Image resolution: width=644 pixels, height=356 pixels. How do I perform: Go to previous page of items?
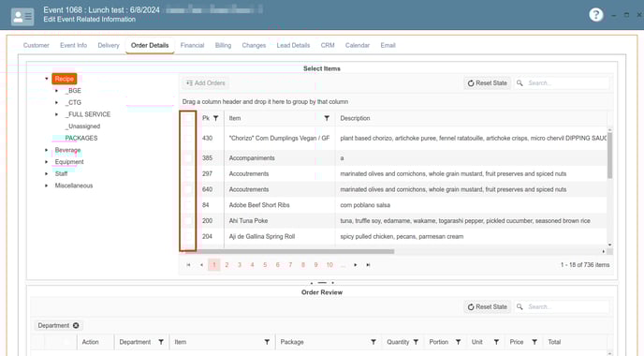pyautogui.click(x=201, y=265)
